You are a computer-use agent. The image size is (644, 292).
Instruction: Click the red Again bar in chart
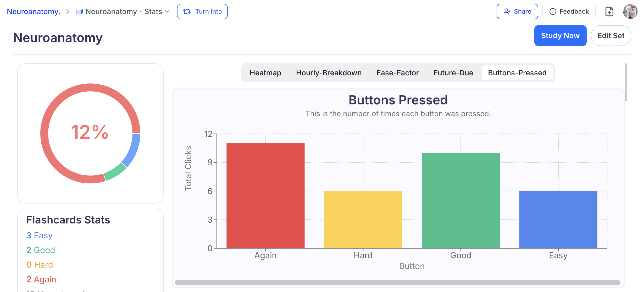pyautogui.click(x=265, y=196)
